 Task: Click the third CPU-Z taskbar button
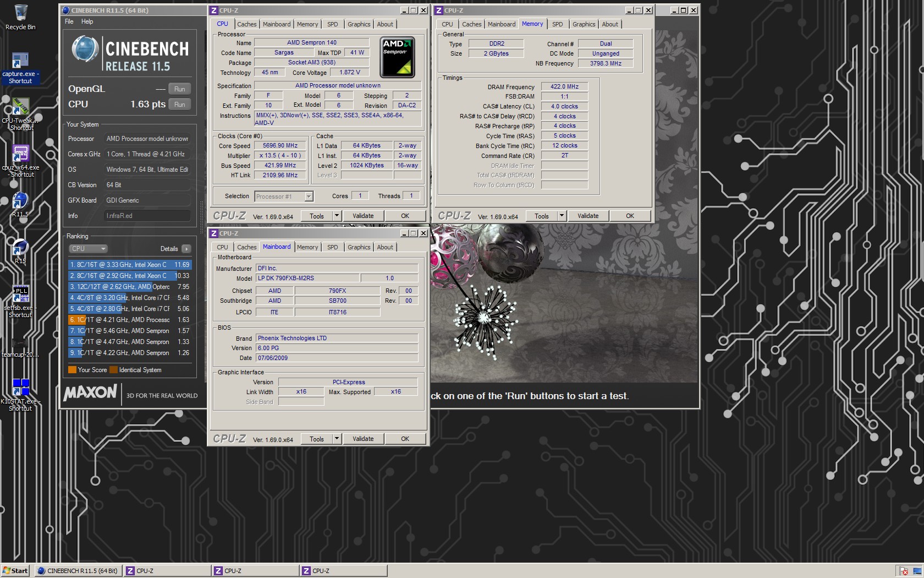(343, 571)
